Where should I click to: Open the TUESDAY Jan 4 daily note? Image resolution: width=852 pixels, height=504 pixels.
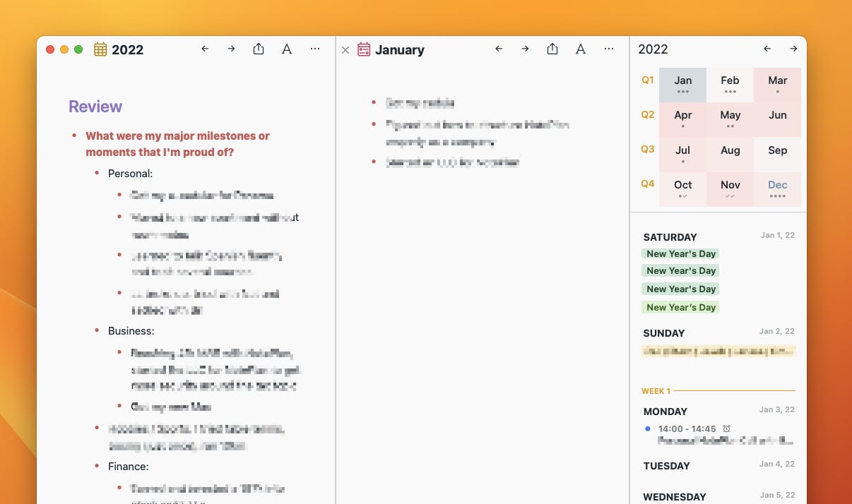[666, 466]
